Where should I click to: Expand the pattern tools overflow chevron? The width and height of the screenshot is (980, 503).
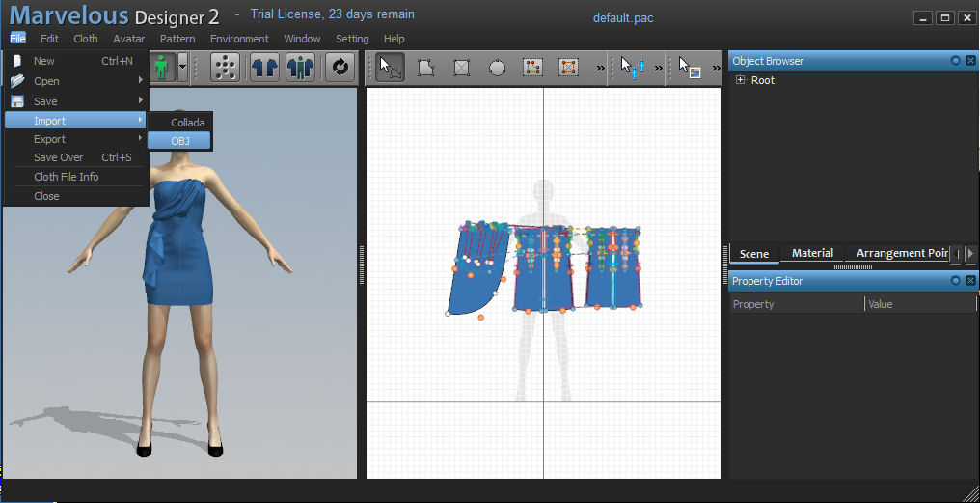pyautogui.click(x=601, y=68)
